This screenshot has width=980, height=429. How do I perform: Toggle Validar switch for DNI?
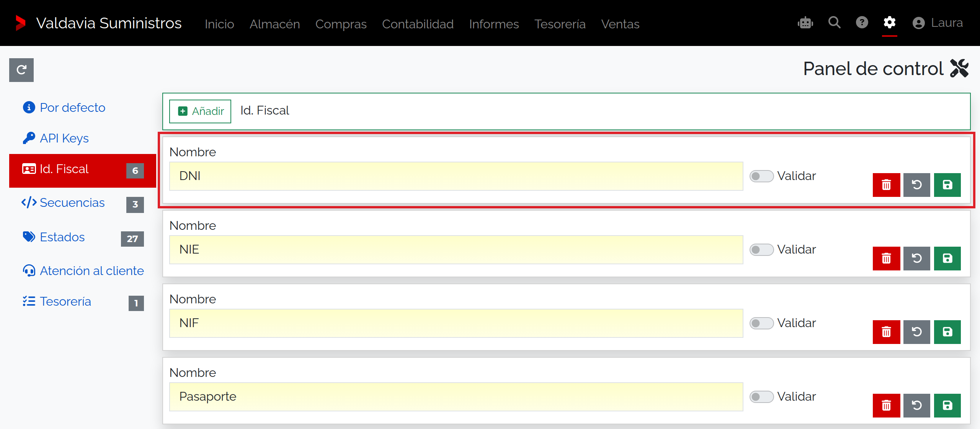(x=761, y=176)
